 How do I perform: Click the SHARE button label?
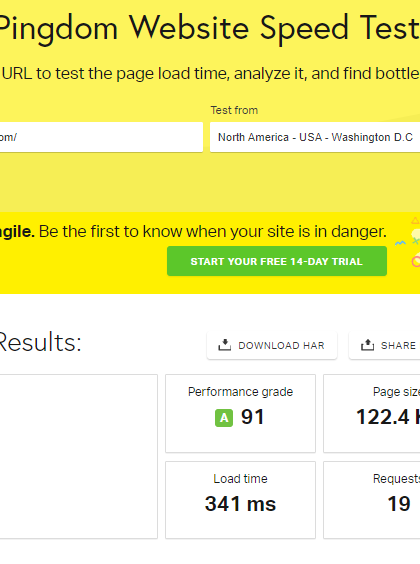tap(398, 345)
